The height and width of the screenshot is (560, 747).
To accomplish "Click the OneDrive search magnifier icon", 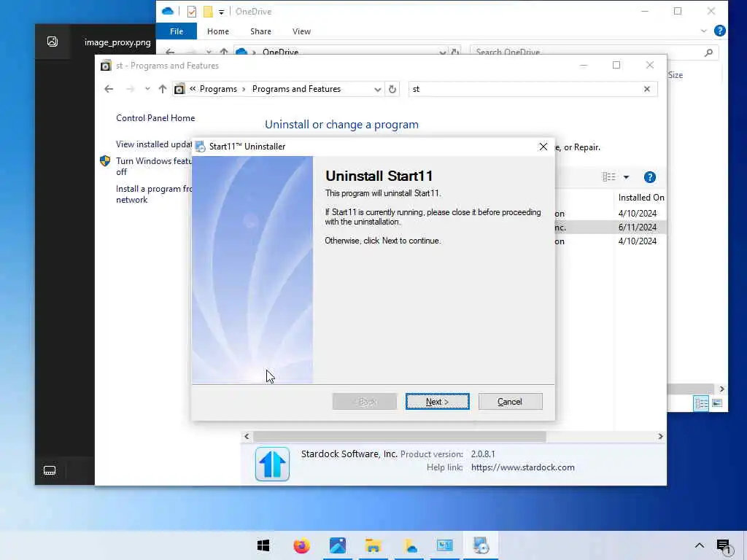I will pos(709,52).
